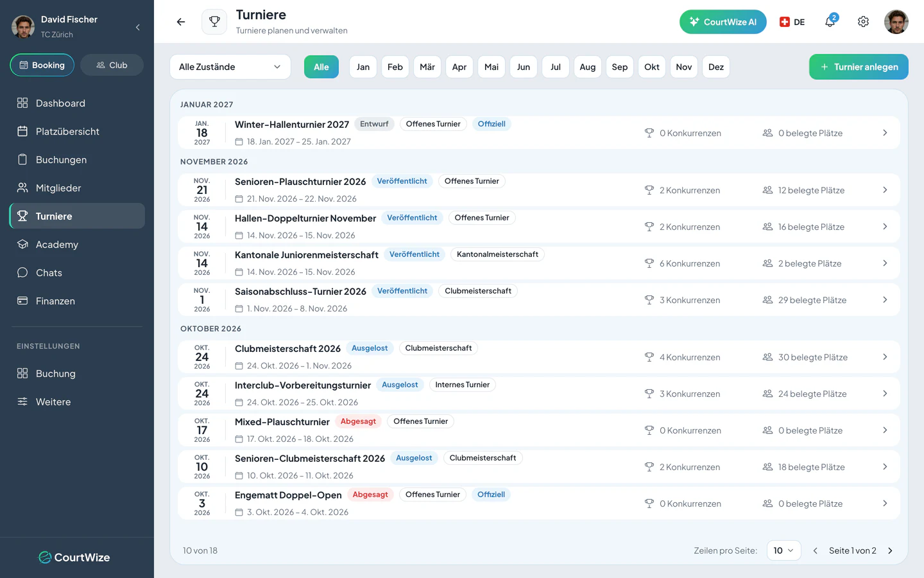924x578 pixels.
Task: Open Saisonabschluss-Turnier 2026 entry
Action: pyautogui.click(x=539, y=300)
